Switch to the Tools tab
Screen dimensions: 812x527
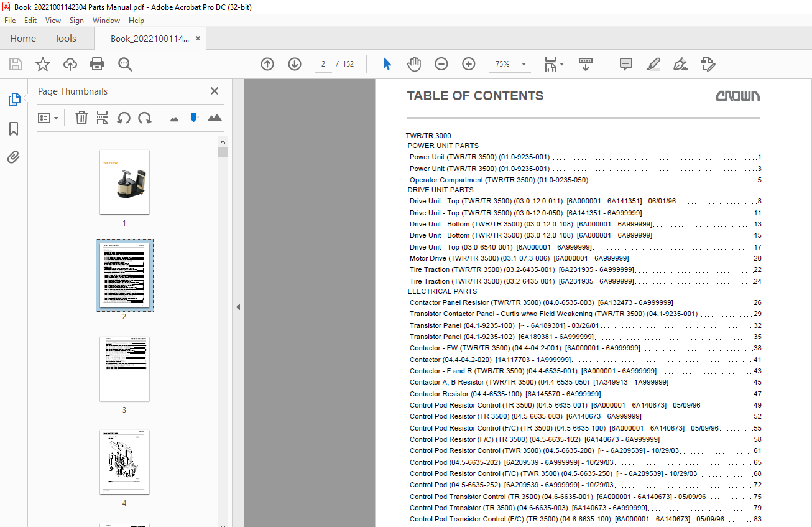point(65,39)
